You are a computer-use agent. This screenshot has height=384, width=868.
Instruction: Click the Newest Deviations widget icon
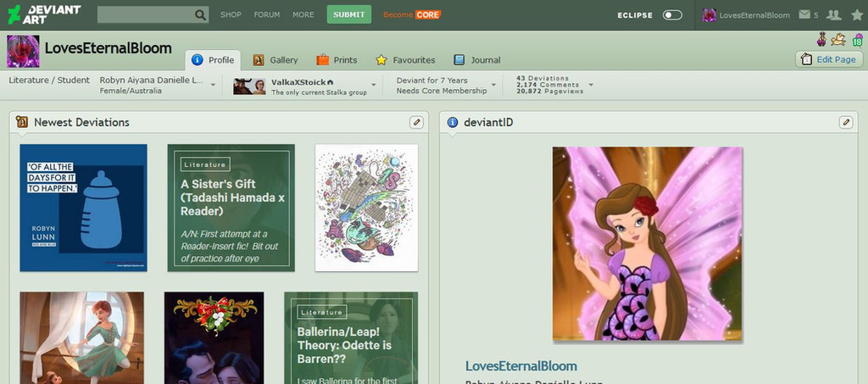[x=22, y=122]
